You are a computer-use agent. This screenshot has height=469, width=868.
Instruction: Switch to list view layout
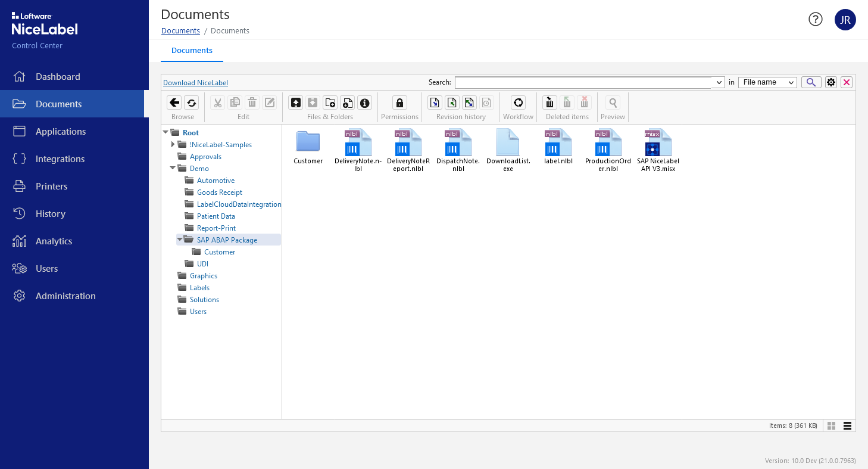[x=848, y=425]
